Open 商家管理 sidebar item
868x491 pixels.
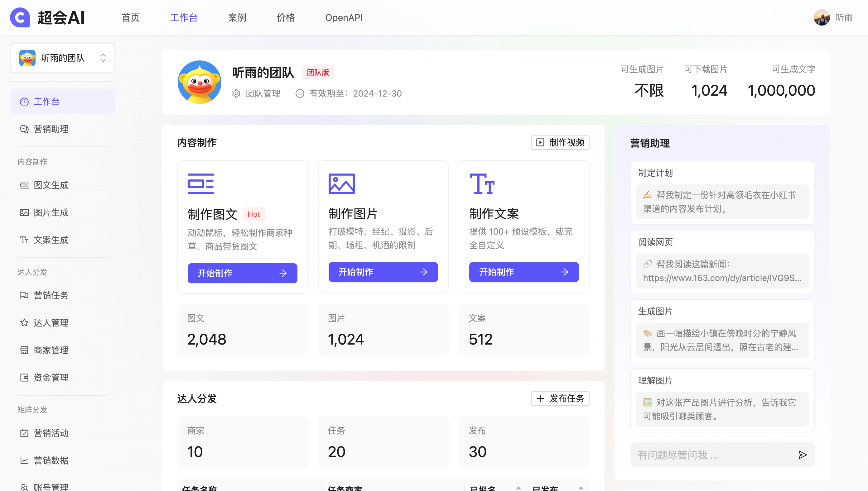[51, 350]
